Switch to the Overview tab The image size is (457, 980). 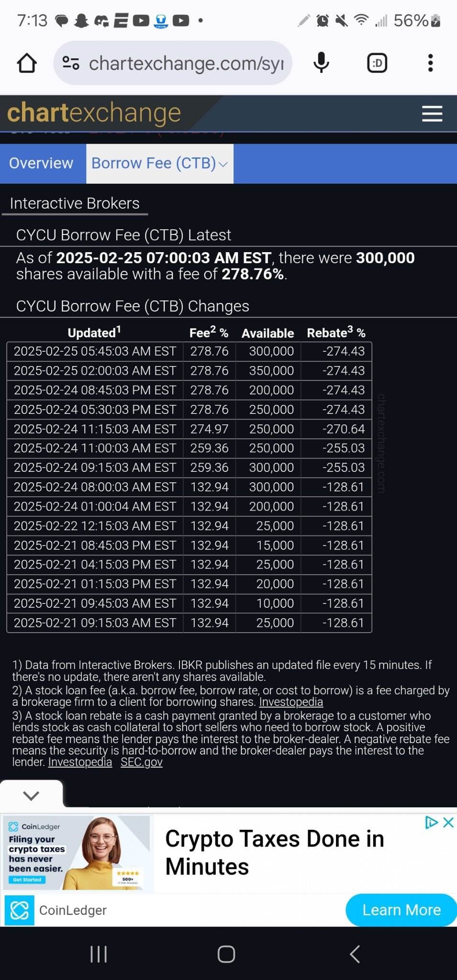coord(41,163)
